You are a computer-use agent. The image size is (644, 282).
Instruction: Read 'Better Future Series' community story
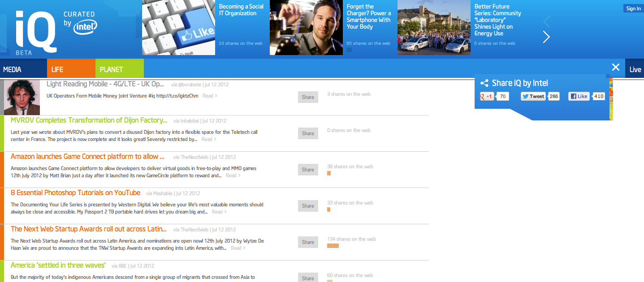pos(498,20)
